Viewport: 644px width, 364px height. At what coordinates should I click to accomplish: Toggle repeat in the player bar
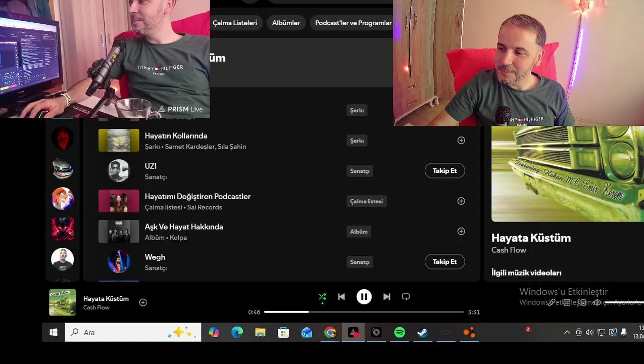tap(406, 297)
